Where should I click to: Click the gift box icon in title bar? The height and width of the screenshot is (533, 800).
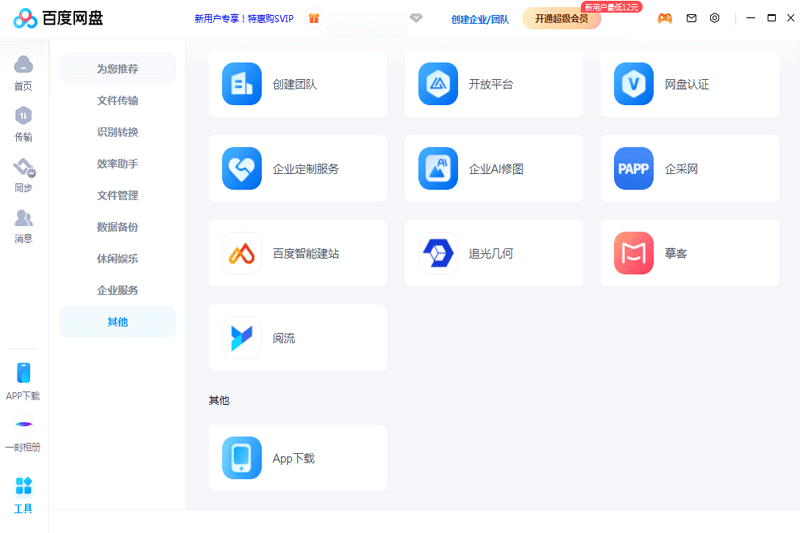314,18
